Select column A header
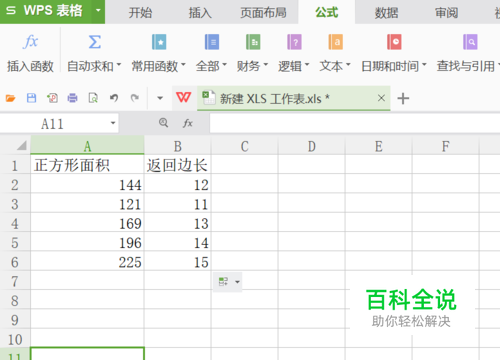 [x=87, y=146]
